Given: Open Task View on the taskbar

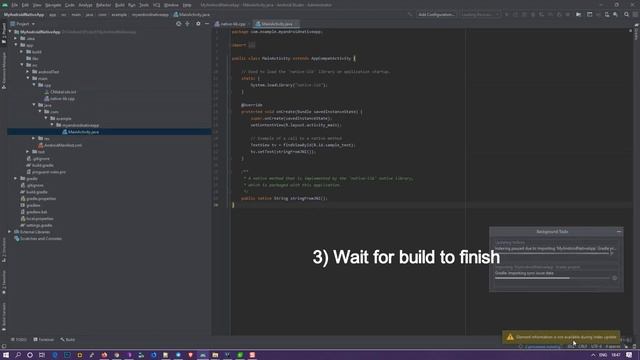Looking at the screenshot, I should pyautogui.click(x=42, y=355).
